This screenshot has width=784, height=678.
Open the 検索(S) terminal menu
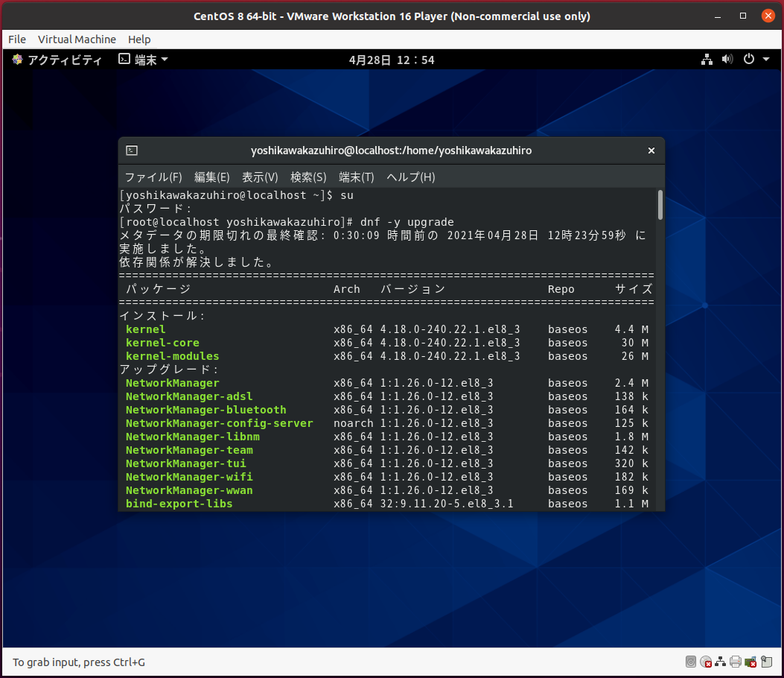click(x=308, y=177)
